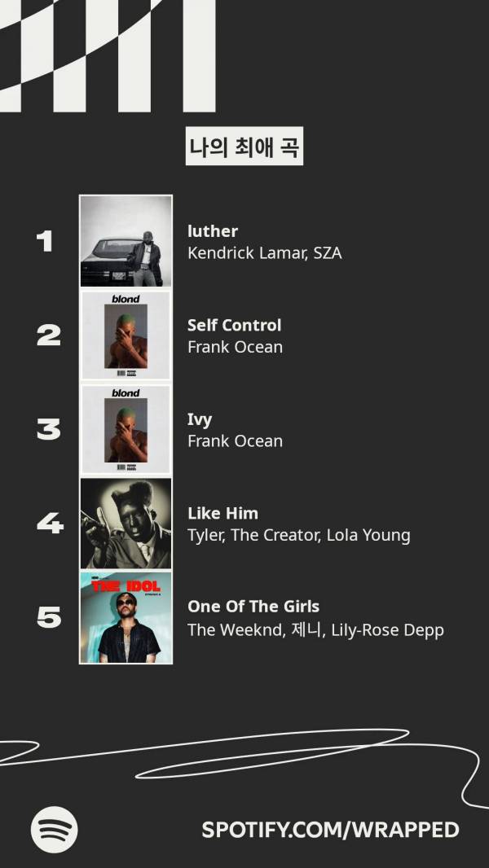Open the SPOTIFY.COM/WRAPPED link
Screen dimensions: 489x868
tap(330, 830)
